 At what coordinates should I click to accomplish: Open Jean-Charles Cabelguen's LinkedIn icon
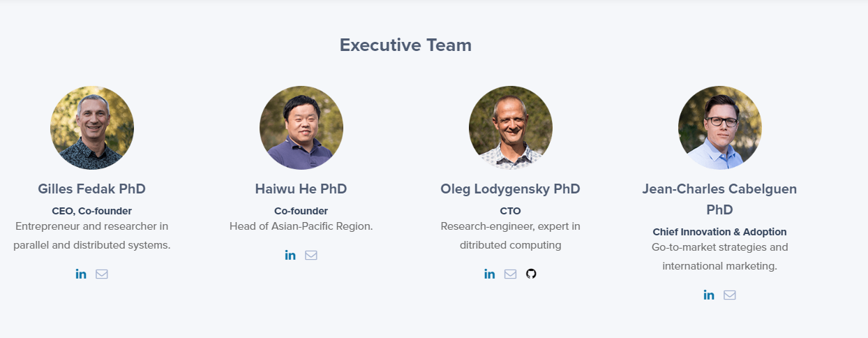point(709,295)
